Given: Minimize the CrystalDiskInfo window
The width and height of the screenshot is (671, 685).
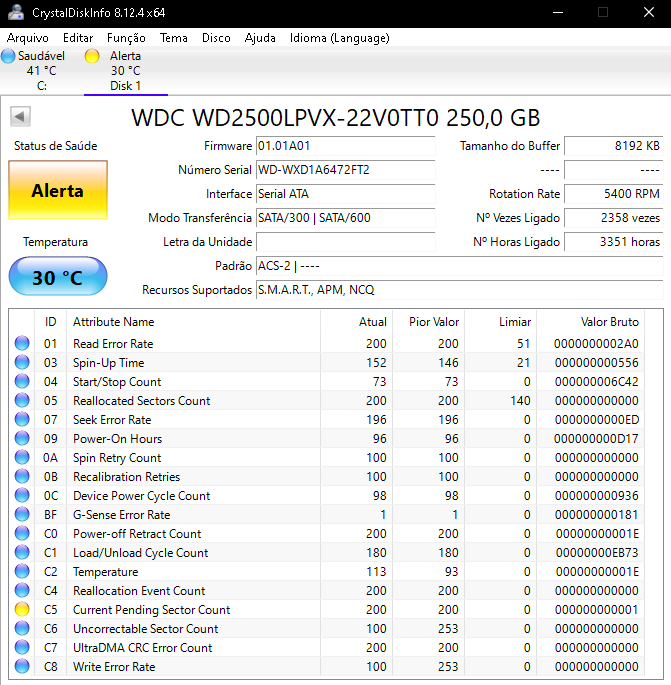Looking at the screenshot, I should [x=557, y=12].
